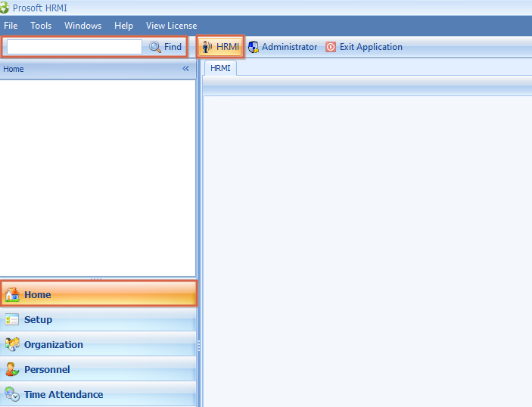This screenshot has width=532, height=407.
Task: Open the Tools menu
Action: pos(41,26)
